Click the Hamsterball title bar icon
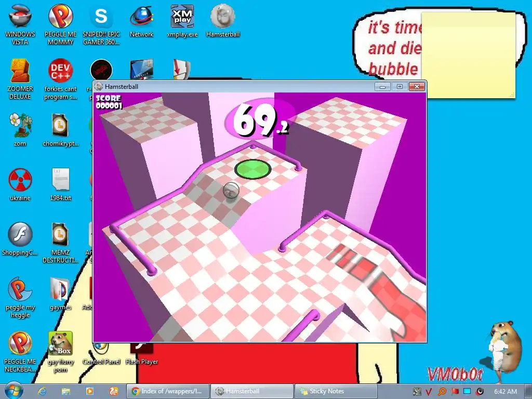Screen dimensions: 532x399 (99, 87)
